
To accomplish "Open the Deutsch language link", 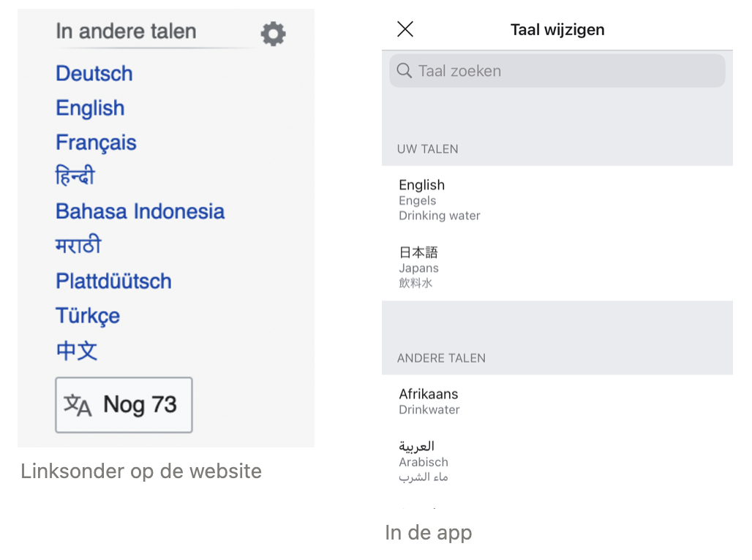I will pos(94,73).
